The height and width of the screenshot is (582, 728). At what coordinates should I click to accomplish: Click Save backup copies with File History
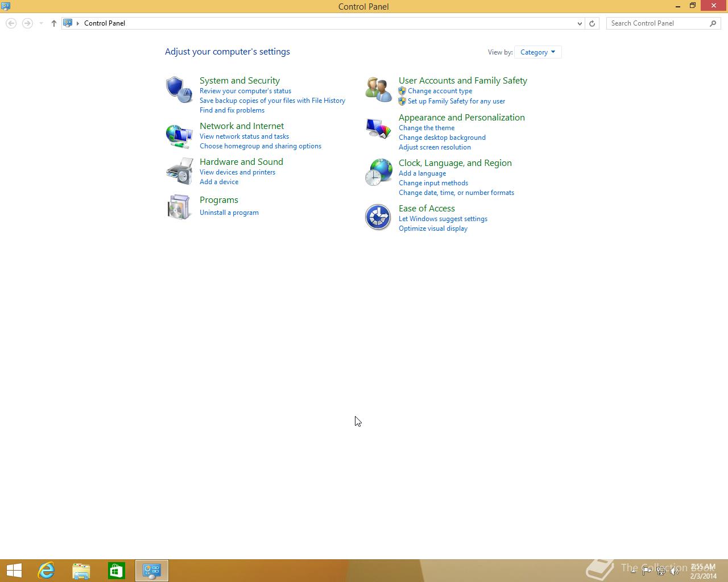click(x=272, y=101)
